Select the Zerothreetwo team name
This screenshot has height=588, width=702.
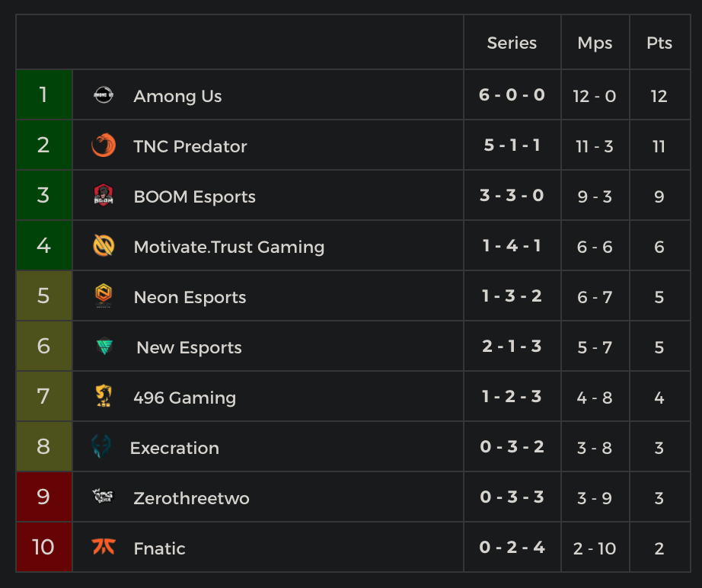pyautogui.click(x=191, y=498)
